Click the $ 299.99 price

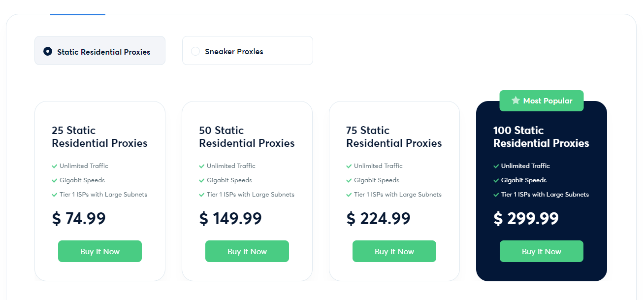526,218
